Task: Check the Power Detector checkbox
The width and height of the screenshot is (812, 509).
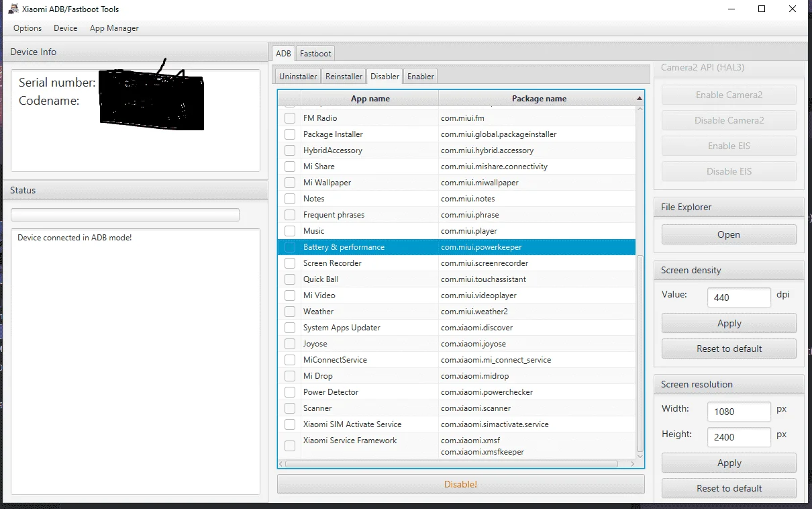Action: point(290,392)
